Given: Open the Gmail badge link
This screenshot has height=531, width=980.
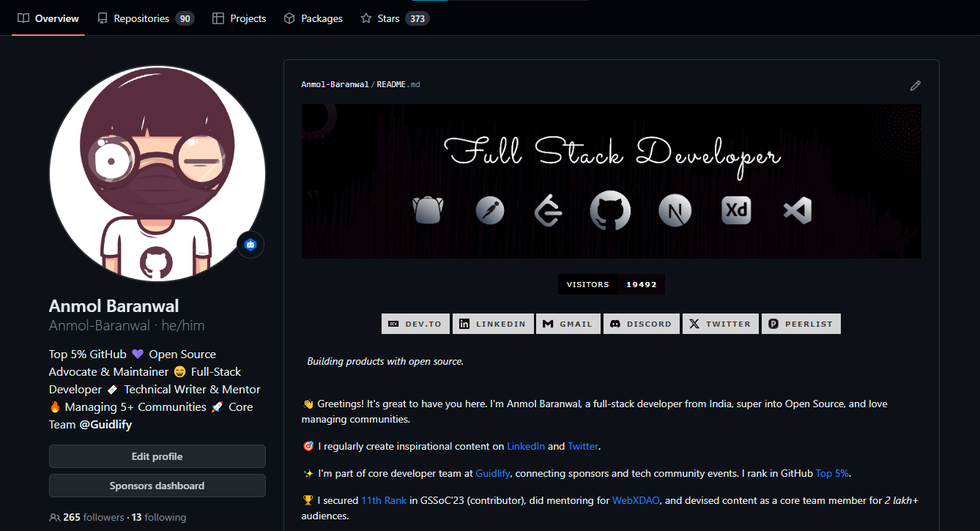Looking at the screenshot, I should pos(568,324).
